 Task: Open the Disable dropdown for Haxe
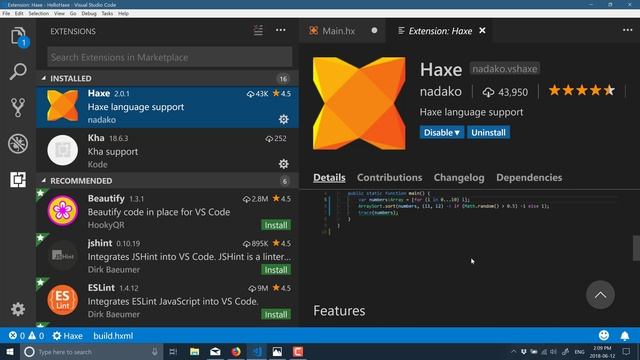click(x=442, y=132)
